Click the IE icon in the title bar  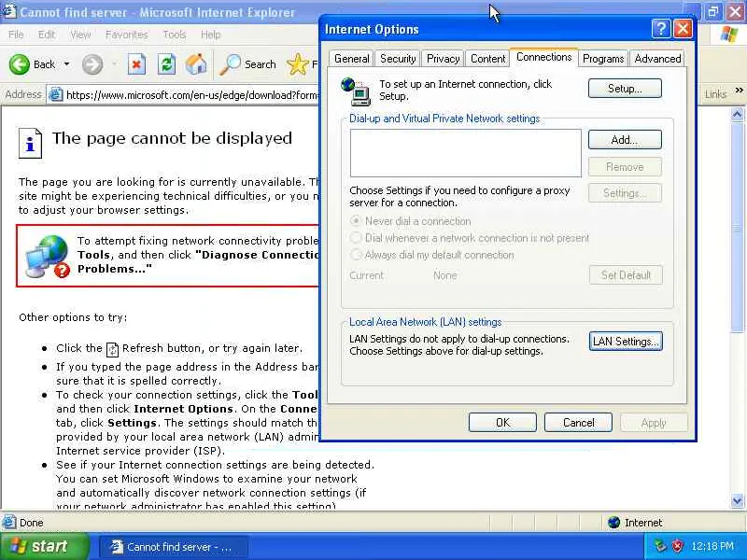click(9, 11)
